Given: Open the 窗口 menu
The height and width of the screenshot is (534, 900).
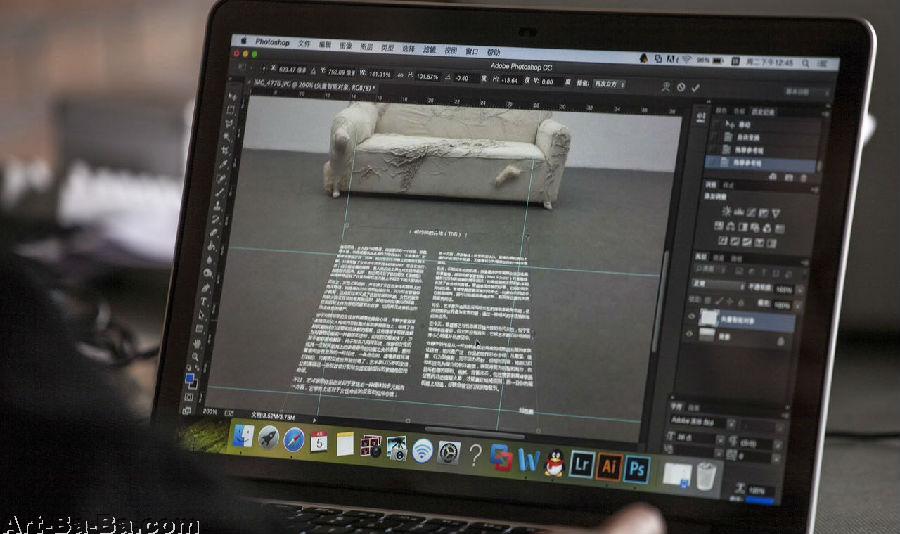Looking at the screenshot, I should [472, 51].
